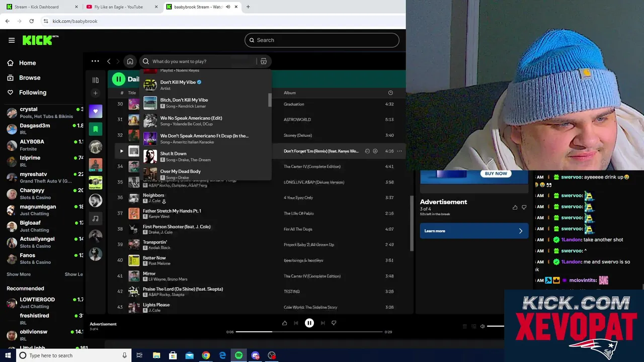This screenshot has width=644, height=362.
Task: Click the Spotify Browse icon in search bar
Action: coord(263,61)
